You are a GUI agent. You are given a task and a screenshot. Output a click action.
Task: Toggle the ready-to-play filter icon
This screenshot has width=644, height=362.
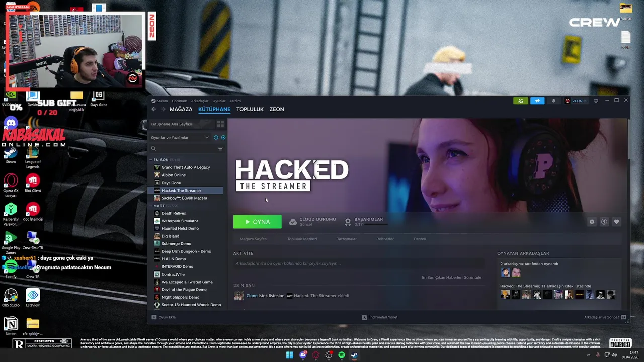223,137
